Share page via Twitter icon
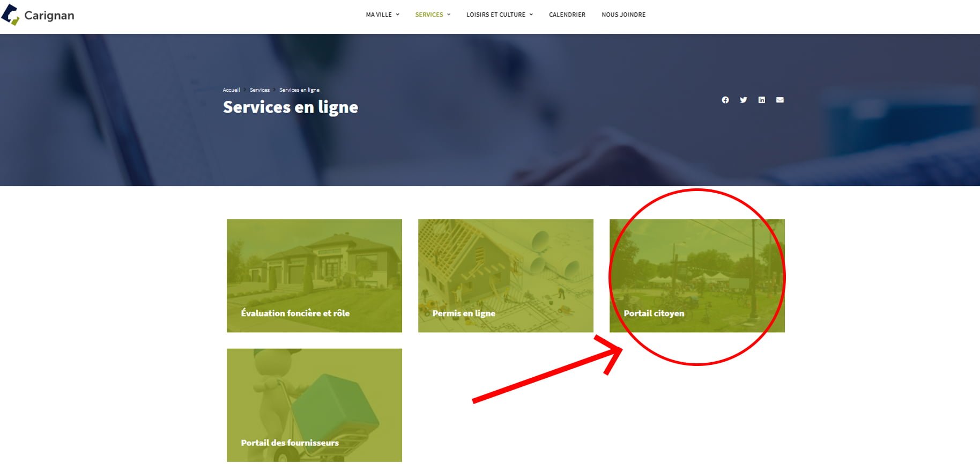 point(744,100)
